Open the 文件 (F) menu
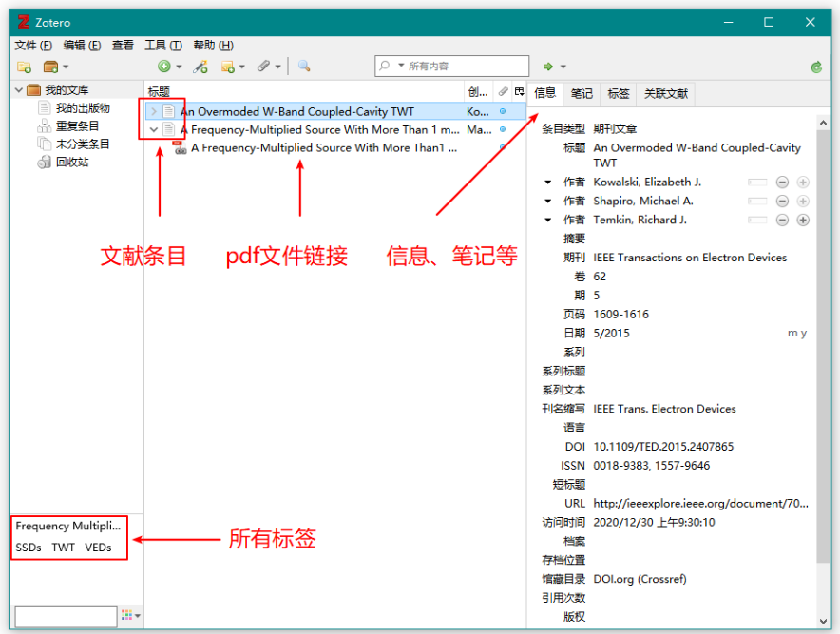Image resolution: width=840 pixels, height=634 pixels. (33, 46)
